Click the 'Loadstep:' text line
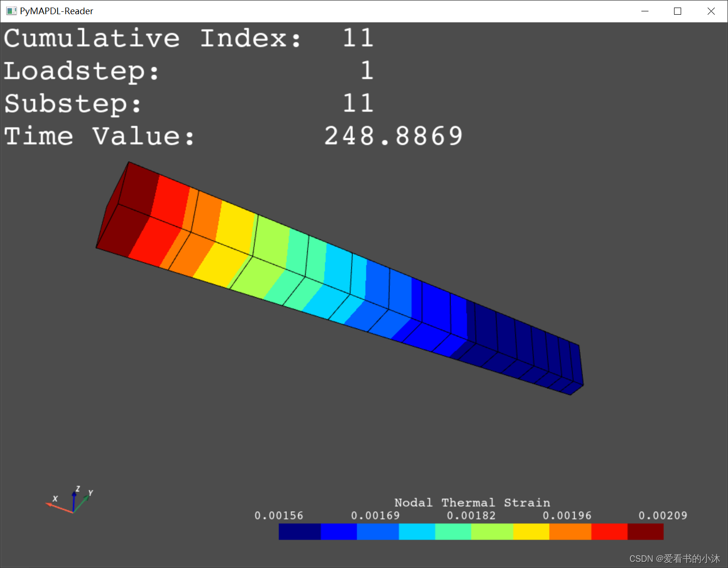This screenshot has width=728, height=568. (x=188, y=71)
